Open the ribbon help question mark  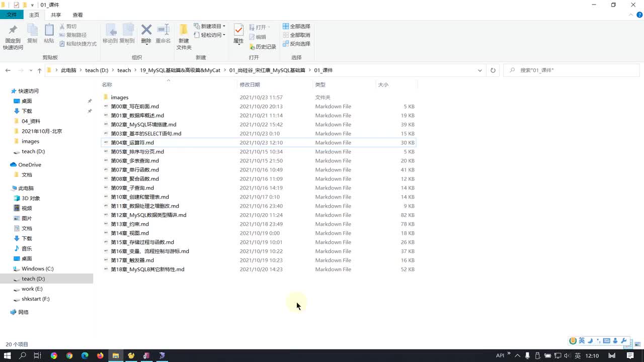639,15
